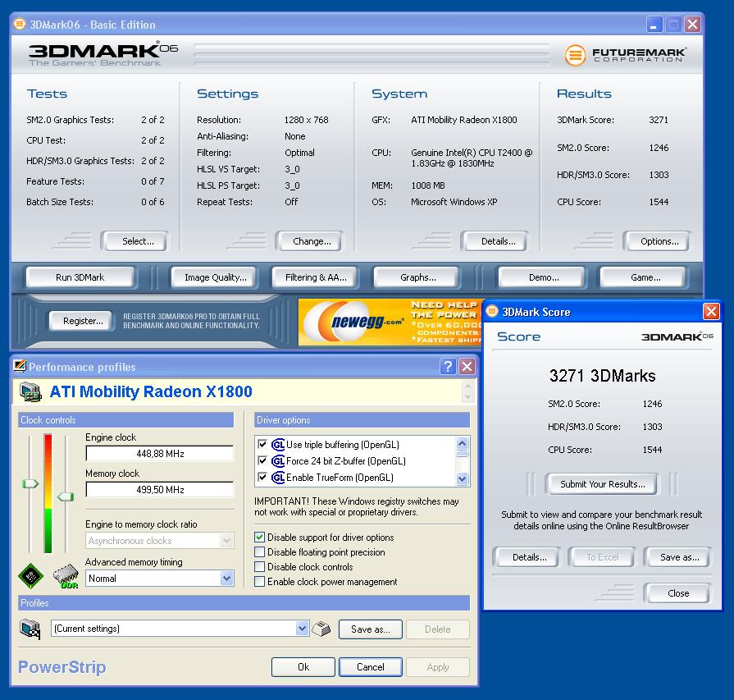Click the ATI Mobility Radeon X1800 heading

(151, 391)
